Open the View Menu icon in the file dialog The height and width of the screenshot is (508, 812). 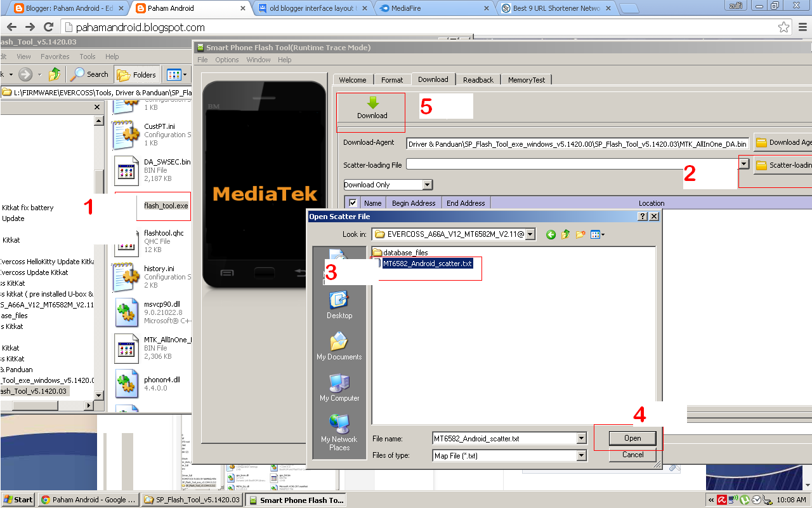(598, 234)
